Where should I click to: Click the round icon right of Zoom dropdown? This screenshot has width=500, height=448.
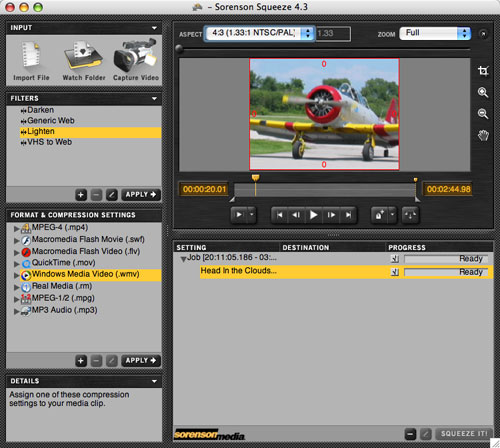[483, 34]
